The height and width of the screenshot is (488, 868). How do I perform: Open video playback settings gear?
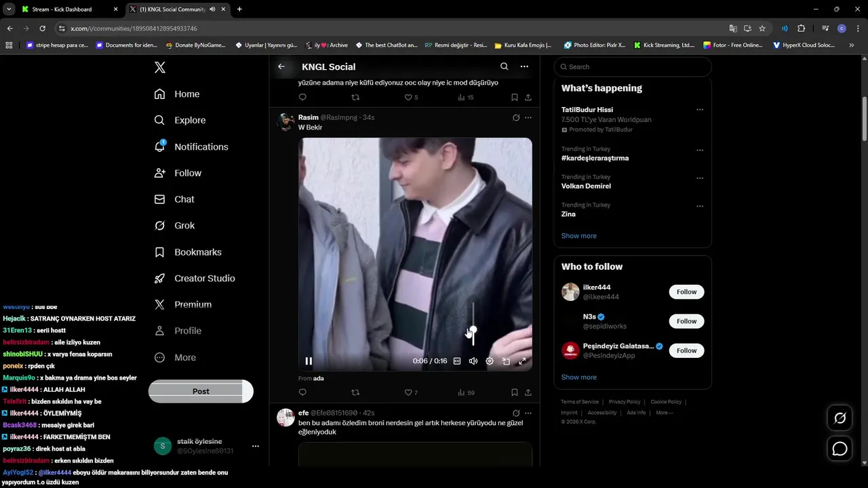tap(490, 361)
